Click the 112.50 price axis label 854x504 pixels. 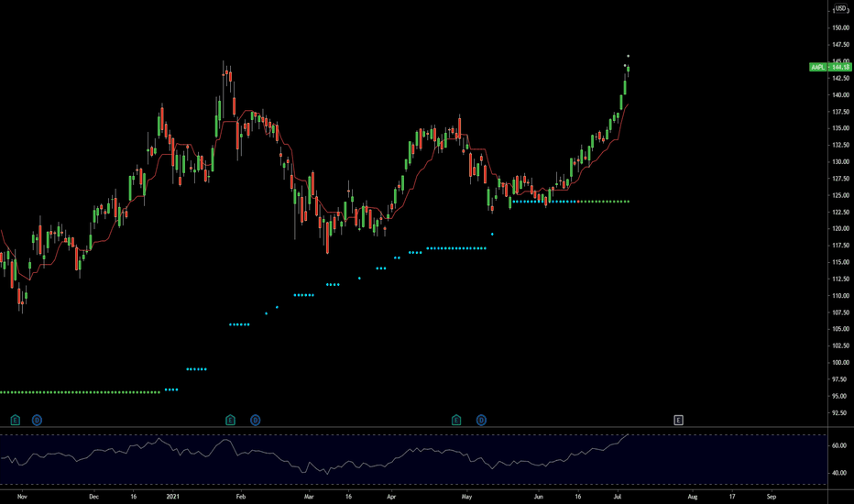coord(840,279)
